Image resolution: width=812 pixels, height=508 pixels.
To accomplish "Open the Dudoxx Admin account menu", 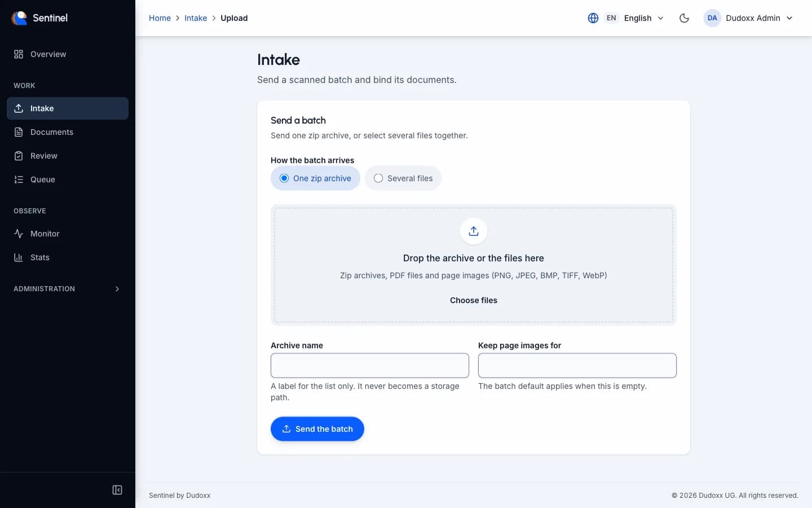I will pyautogui.click(x=749, y=18).
